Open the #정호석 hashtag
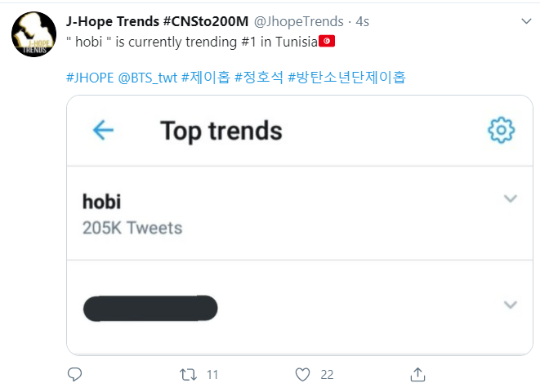The image size is (540, 392). (x=259, y=78)
